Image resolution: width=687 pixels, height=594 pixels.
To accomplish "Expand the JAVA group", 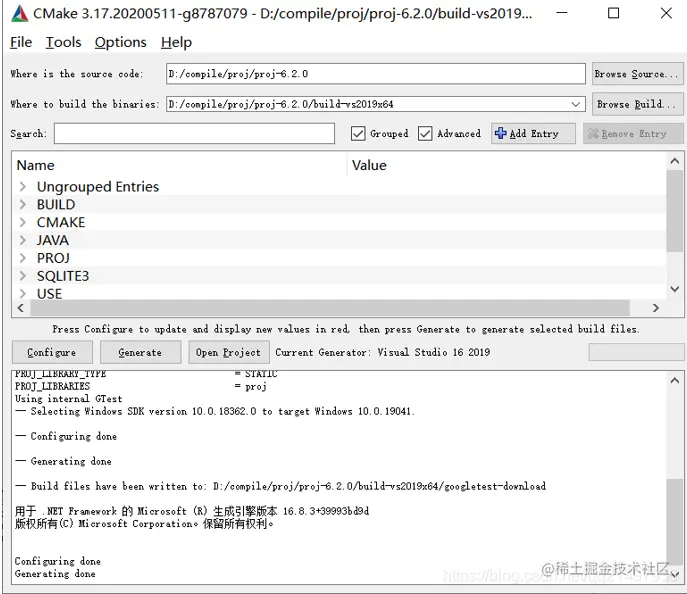I will [x=23, y=240].
